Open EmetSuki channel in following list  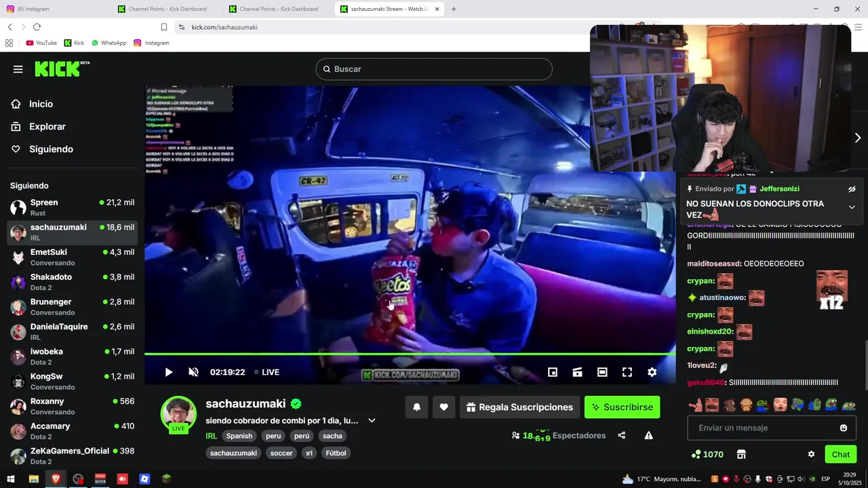(72, 257)
